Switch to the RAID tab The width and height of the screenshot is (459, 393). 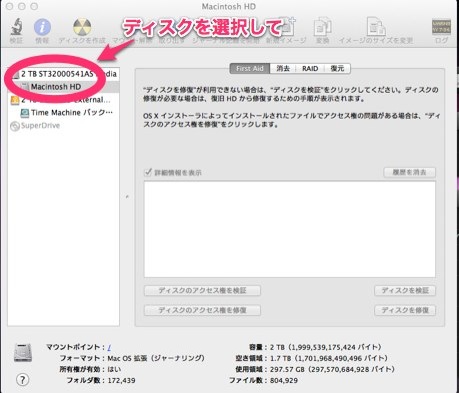click(310, 69)
